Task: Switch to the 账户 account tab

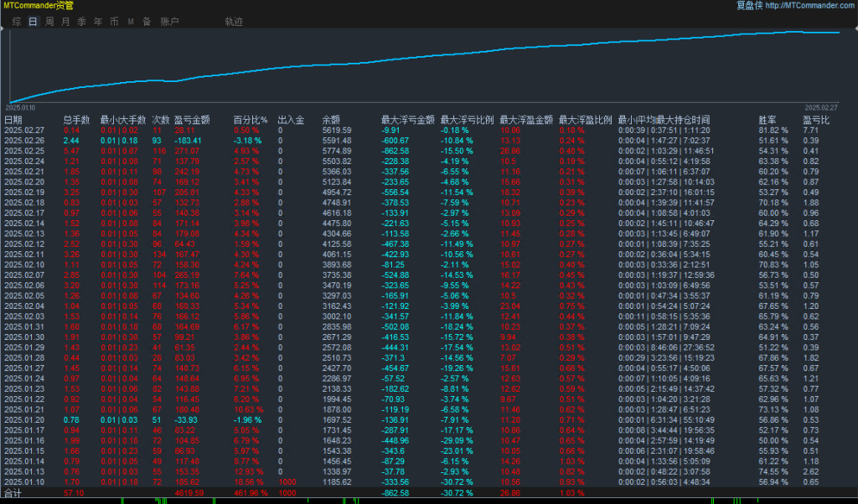Action: coord(169,21)
